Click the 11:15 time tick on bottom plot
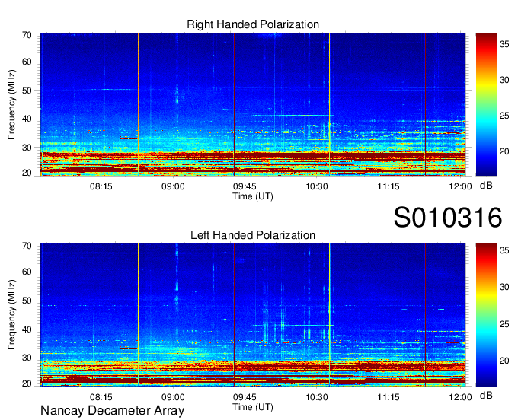The image size is (518, 420). 388,397
